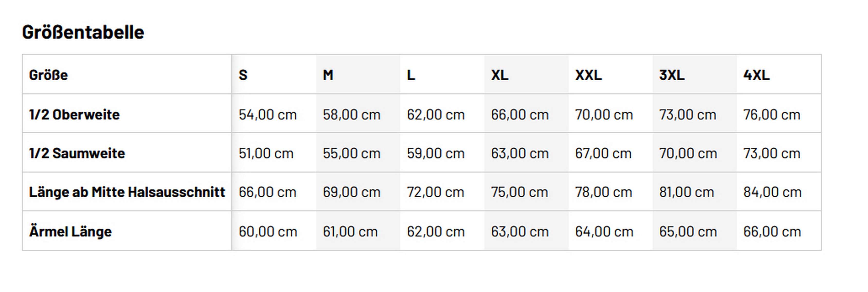Click the XL size column header
Image resolution: width=868 pixels, height=292 pixels.
point(499,75)
